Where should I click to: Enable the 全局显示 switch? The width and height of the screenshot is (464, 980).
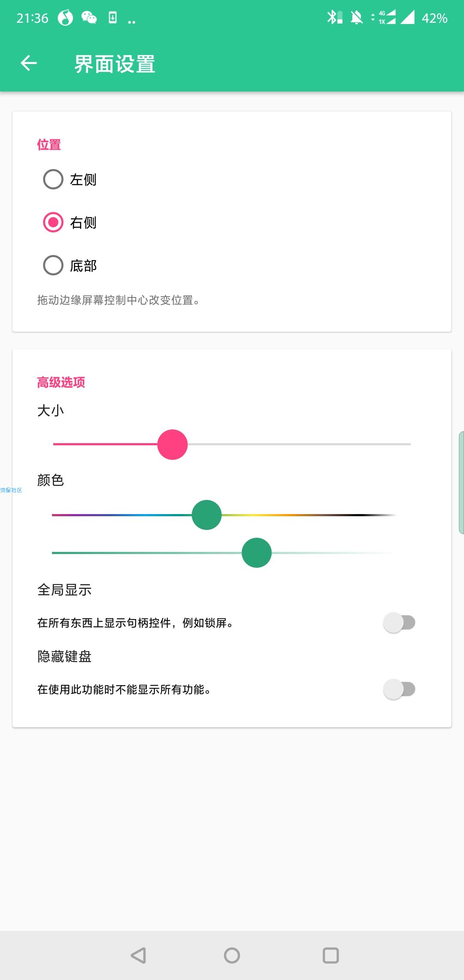(x=399, y=622)
